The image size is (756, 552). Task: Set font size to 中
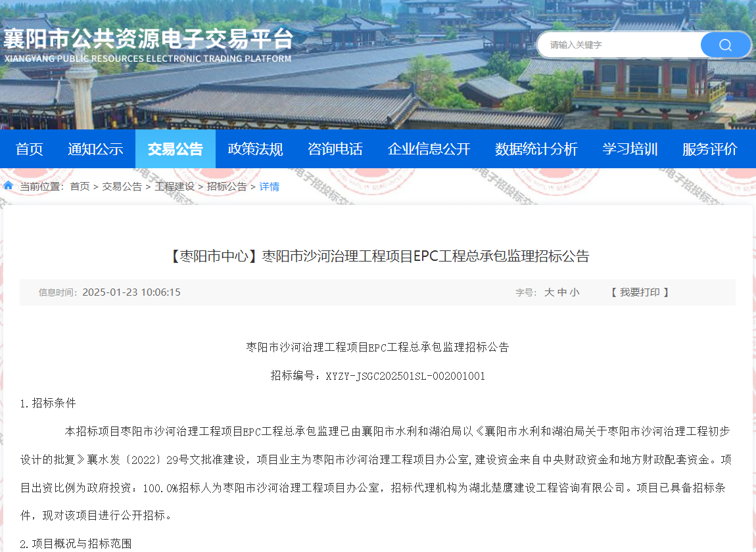562,292
